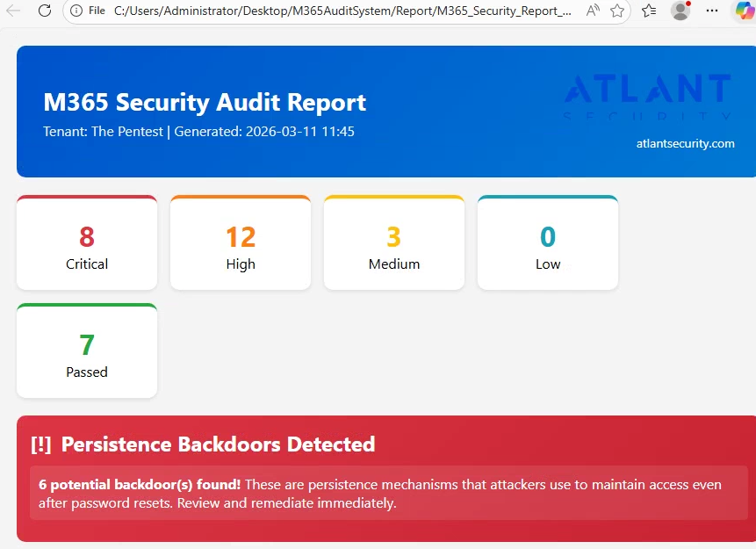Click the Generated: 2026-03-11 11:45 timestamp
Image resolution: width=756 pixels, height=549 pixels.
tap(264, 131)
